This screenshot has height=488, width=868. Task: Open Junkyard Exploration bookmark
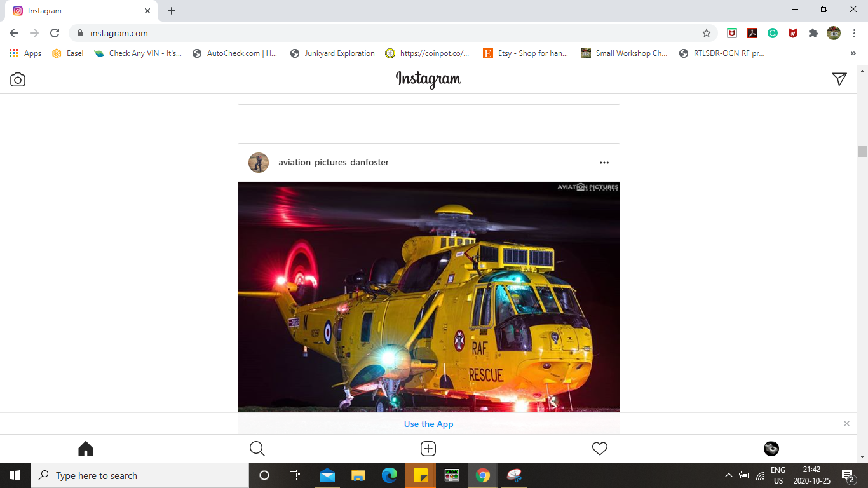tap(332, 53)
